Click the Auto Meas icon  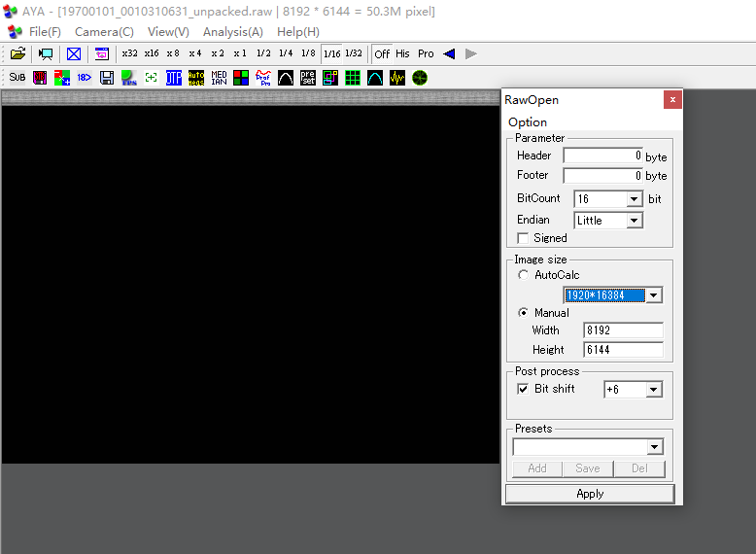coord(195,78)
